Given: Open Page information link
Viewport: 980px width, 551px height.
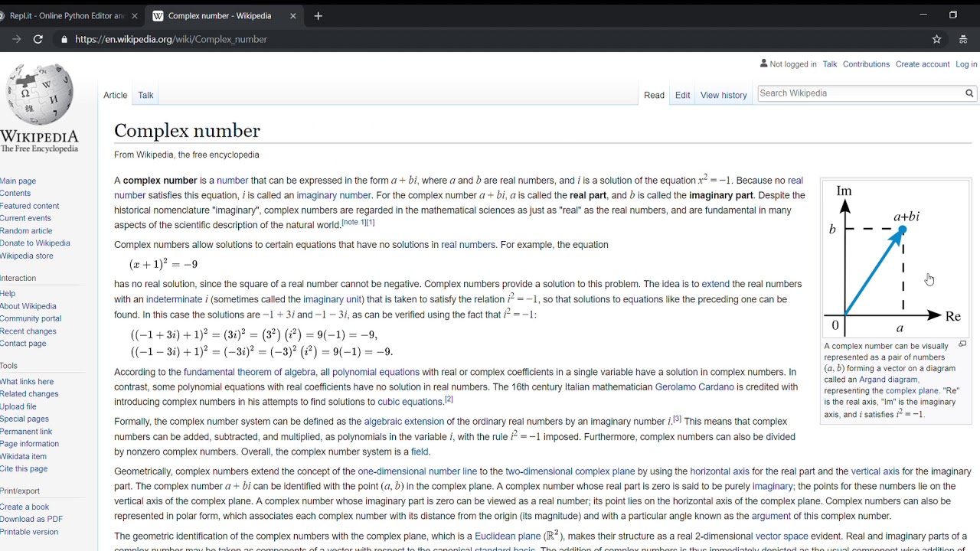Looking at the screenshot, I should [29, 444].
